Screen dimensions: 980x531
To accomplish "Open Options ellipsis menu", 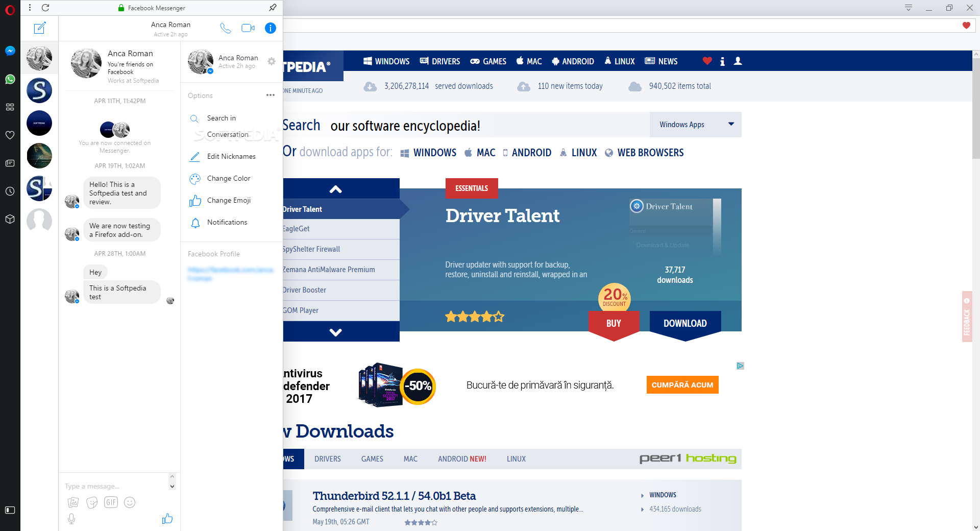I will point(271,95).
